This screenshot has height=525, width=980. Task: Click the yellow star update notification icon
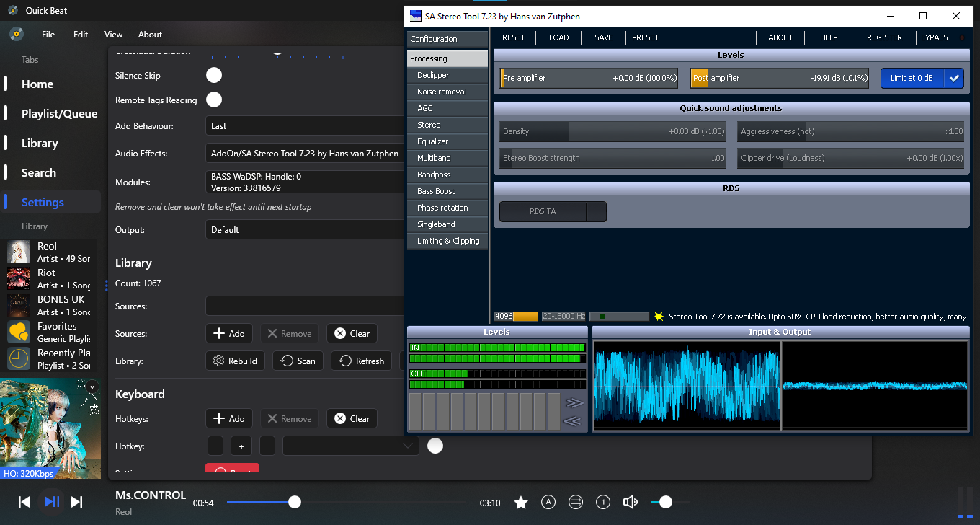tap(658, 317)
